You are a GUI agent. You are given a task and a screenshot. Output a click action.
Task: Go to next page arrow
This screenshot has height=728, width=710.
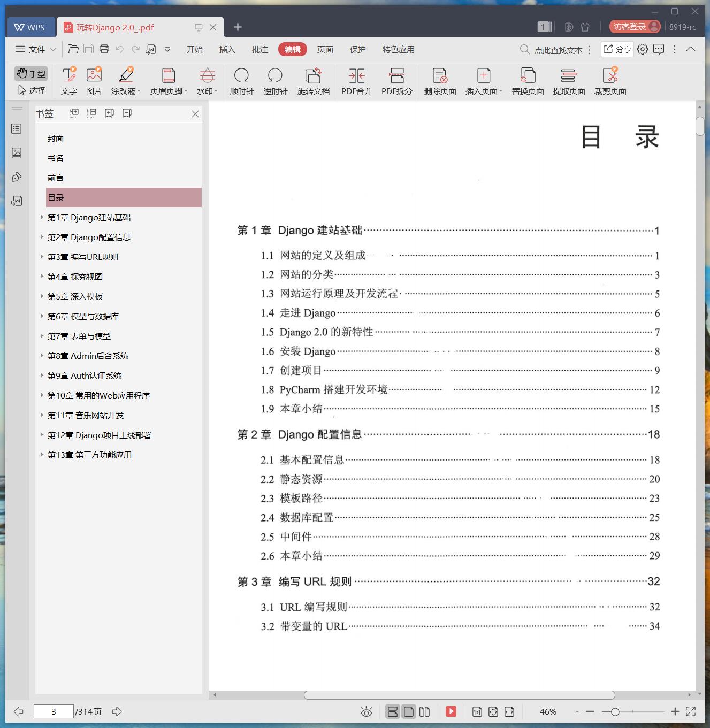(x=117, y=711)
